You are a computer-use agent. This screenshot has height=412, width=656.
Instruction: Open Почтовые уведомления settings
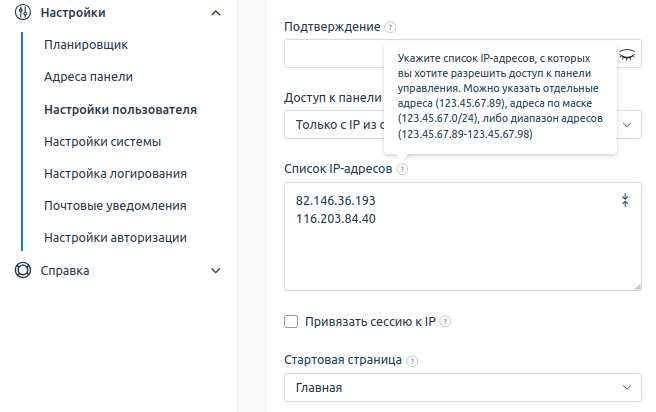[116, 206]
